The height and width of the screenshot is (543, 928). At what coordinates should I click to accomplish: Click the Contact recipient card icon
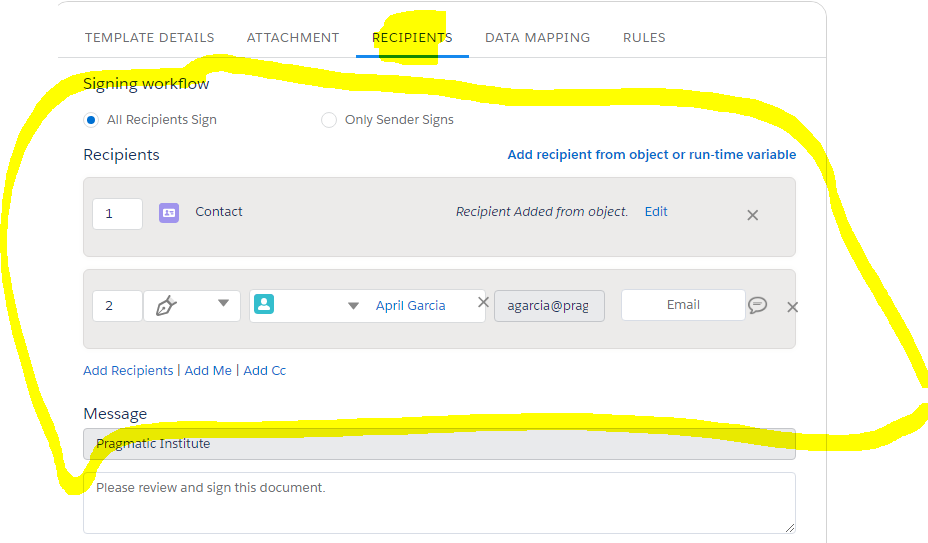click(169, 213)
